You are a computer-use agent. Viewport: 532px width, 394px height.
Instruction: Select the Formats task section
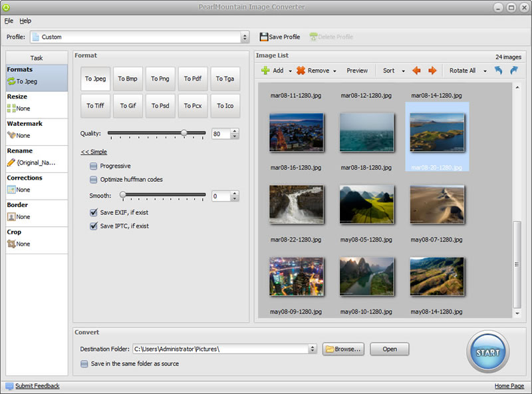[37, 78]
